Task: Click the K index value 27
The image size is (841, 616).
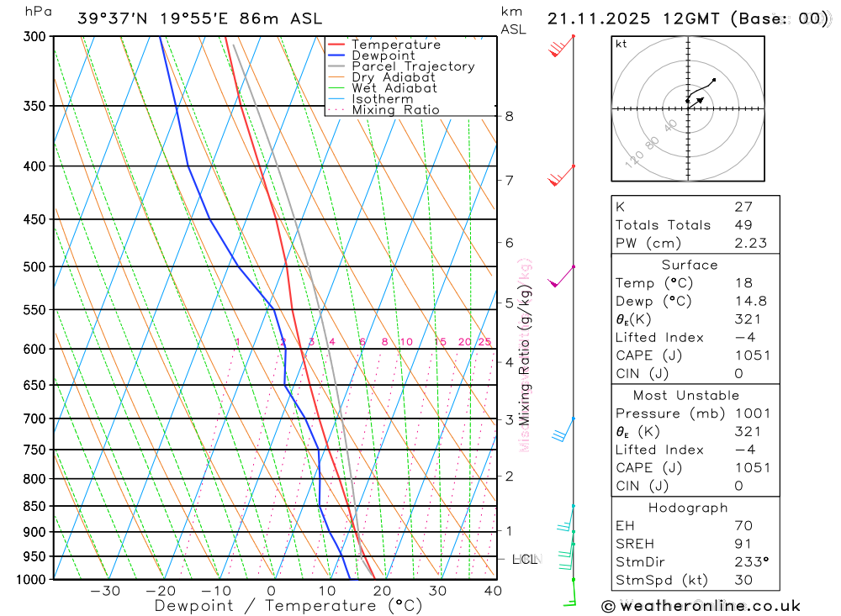Action: tap(743, 207)
